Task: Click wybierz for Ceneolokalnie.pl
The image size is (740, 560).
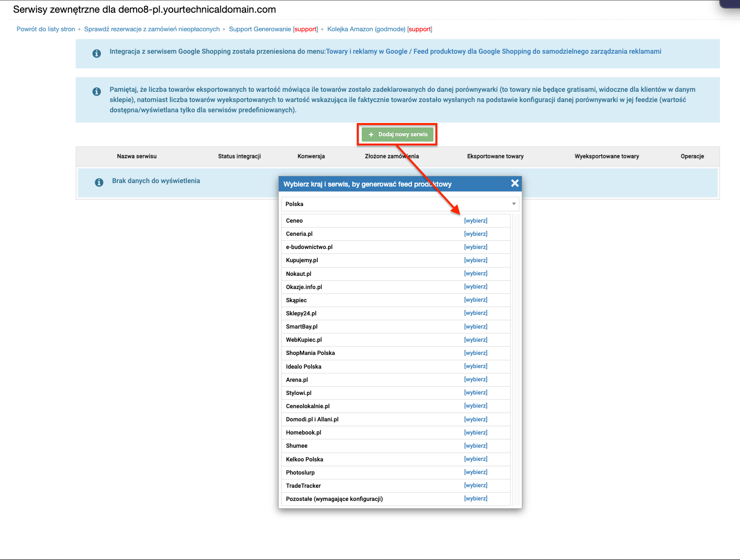Action: (475, 406)
